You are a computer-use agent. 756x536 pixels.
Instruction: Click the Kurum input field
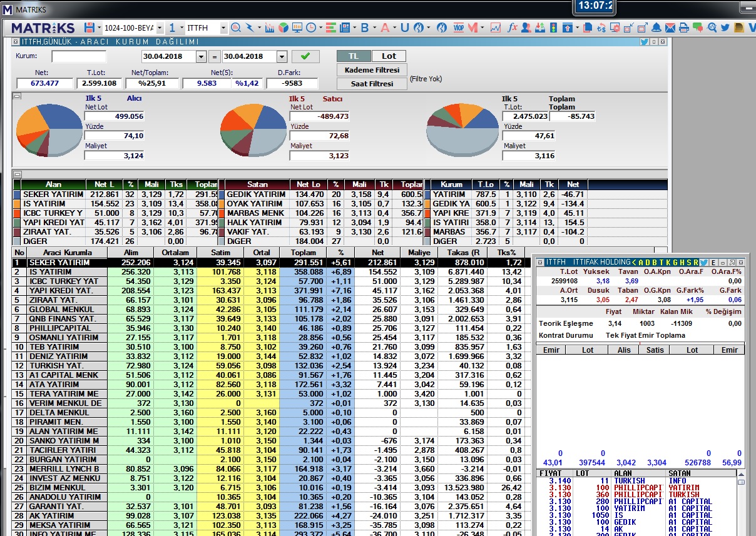point(79,56)
